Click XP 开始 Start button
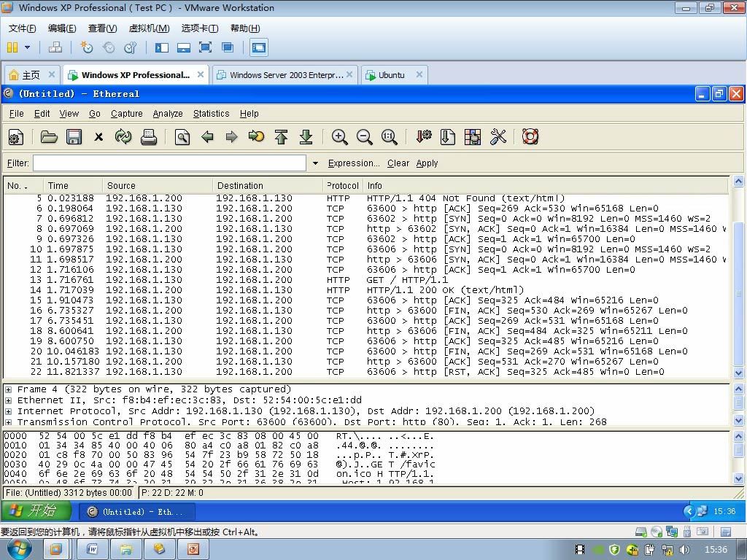This screenshot has height=560, width=747. 36,511
